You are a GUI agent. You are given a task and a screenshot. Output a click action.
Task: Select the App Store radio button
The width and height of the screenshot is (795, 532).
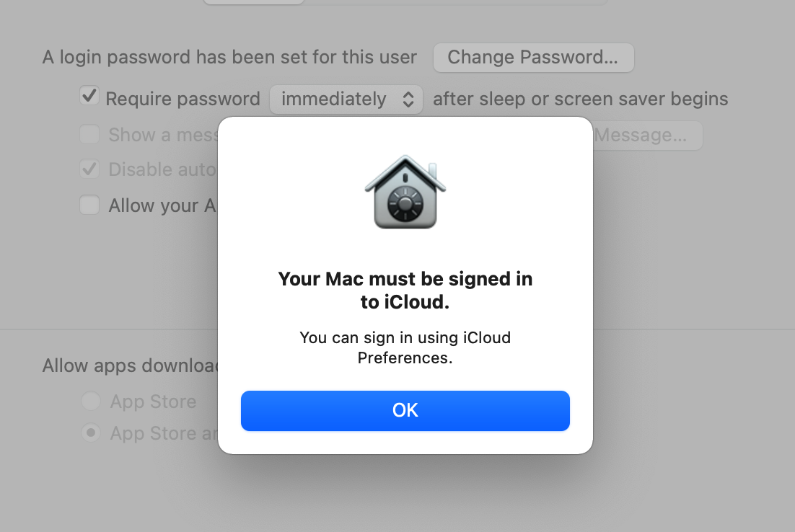[x=91, y=401]
